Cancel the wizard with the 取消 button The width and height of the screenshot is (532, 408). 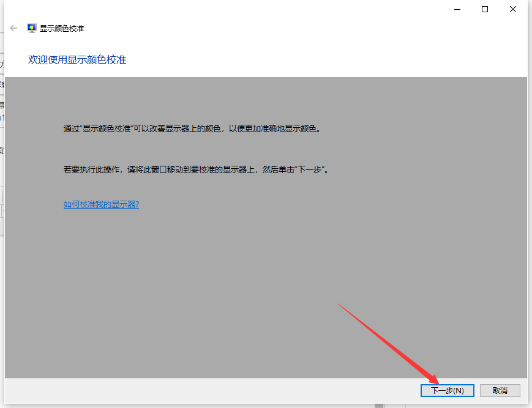pyautogui.click(x=500, y=390)
